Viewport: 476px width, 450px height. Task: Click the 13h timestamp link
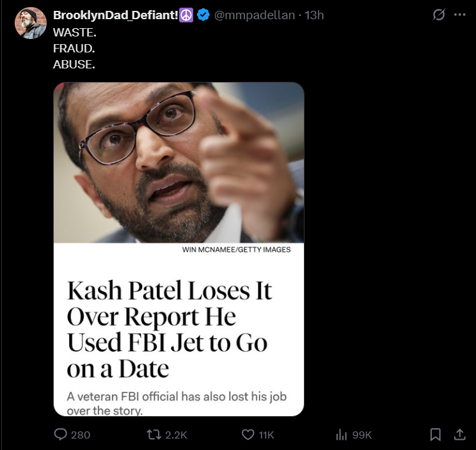[x=314, y=15]
